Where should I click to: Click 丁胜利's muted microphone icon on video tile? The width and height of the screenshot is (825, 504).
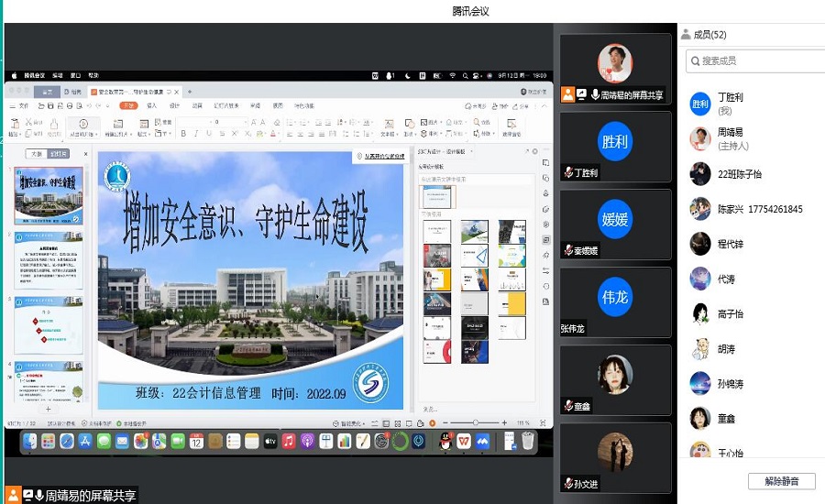tap(569, 172)
